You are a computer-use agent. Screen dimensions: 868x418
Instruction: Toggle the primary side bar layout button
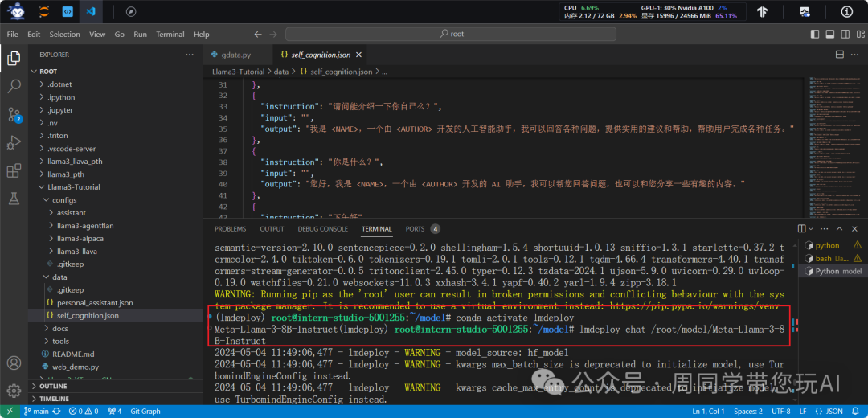(814, 35)
